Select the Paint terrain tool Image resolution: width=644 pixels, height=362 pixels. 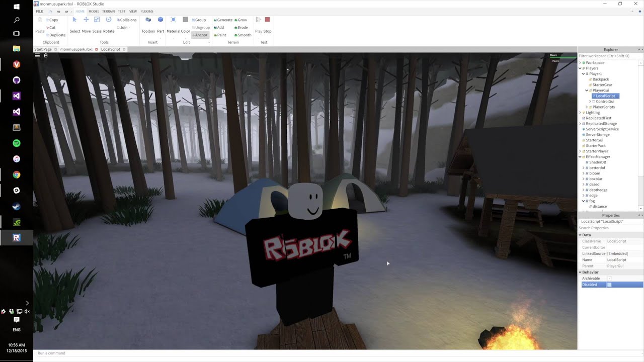(x=220, y=35)
